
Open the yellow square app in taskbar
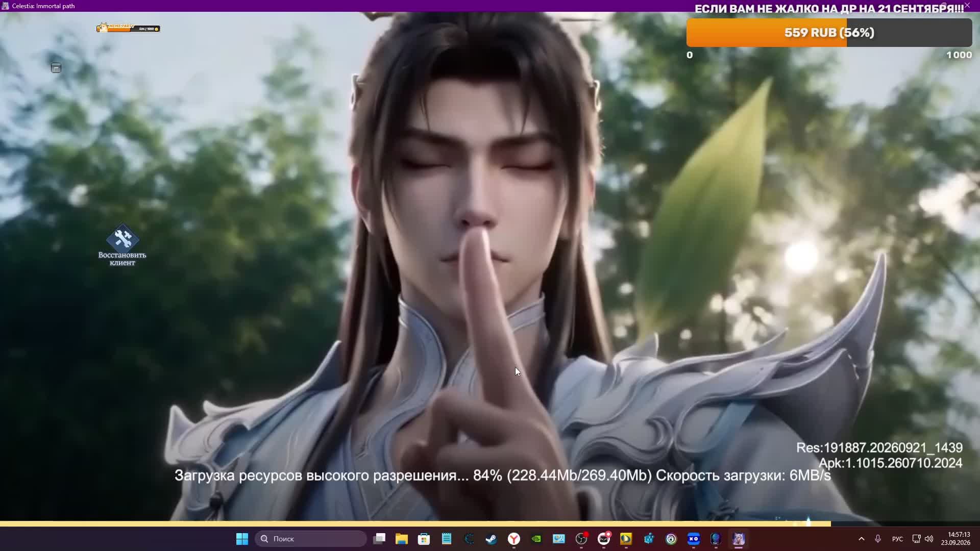point(626,539)
